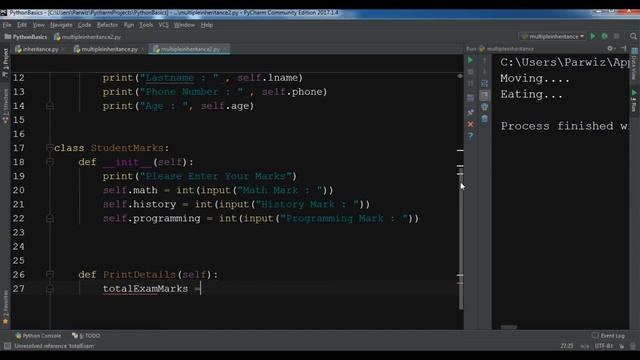
Task: Pin the Run tab
Action: click(x=470, y=112)
